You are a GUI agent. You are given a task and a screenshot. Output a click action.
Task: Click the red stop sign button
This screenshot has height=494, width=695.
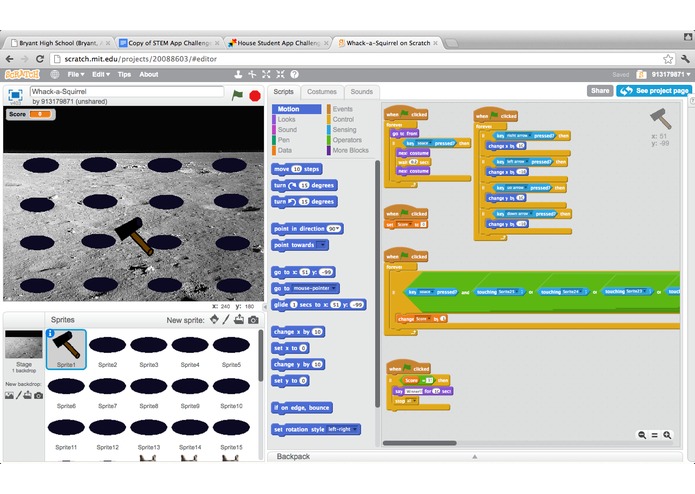(255, 95)
